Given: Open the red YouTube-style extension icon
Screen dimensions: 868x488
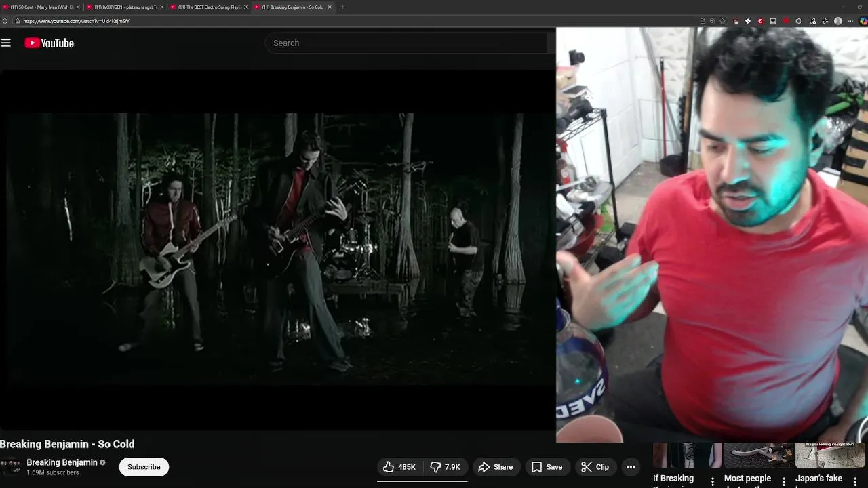Looking at the screenshot, I should click(786, 20).
